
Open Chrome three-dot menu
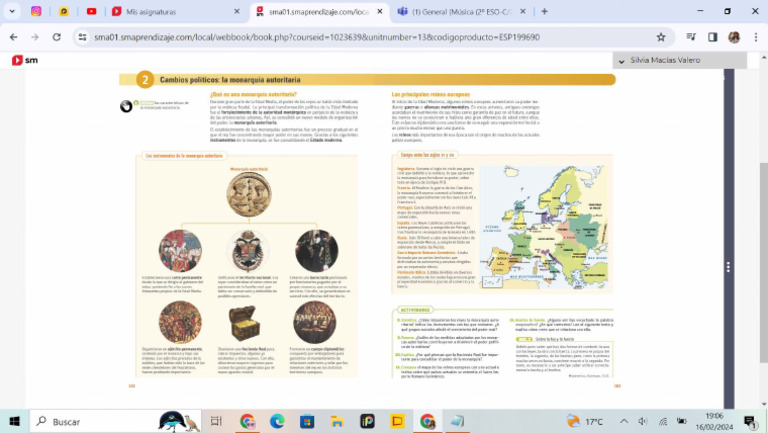756,37
